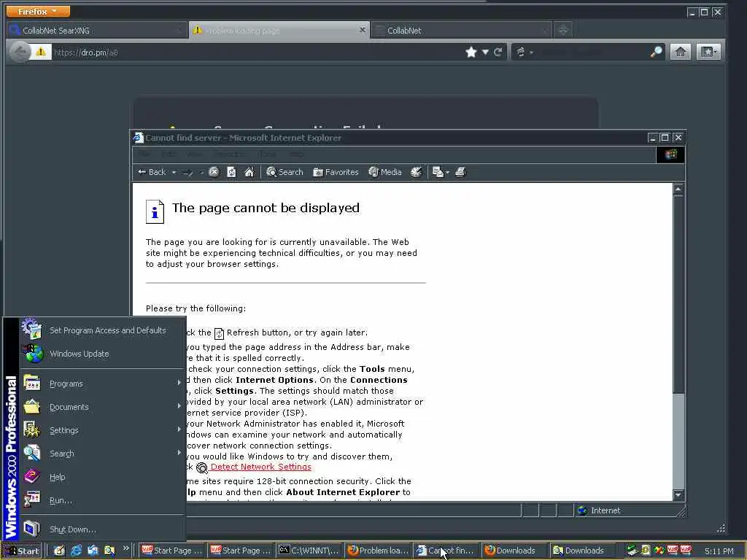Click the Firefox search magnifier icon
The width and height of the screenshot is (747, 560).
[657, 52]
